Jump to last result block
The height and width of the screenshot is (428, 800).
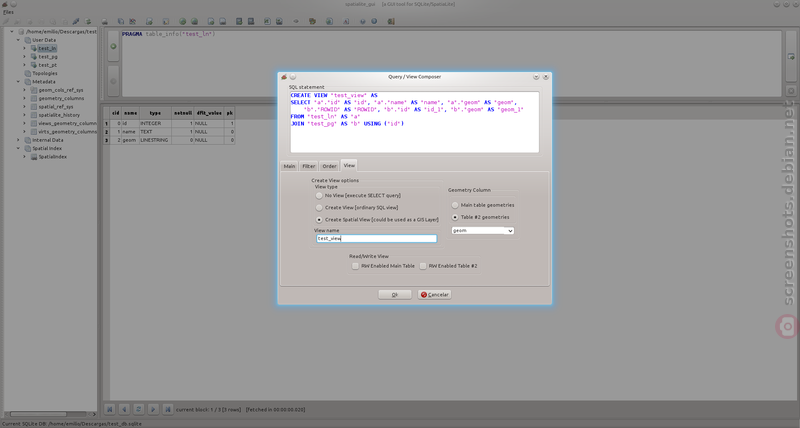tap(167, 409)
